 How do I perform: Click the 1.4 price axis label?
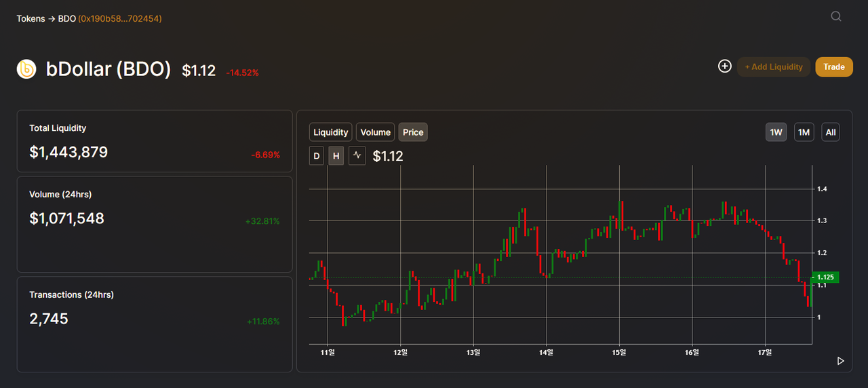coord(821,189)
